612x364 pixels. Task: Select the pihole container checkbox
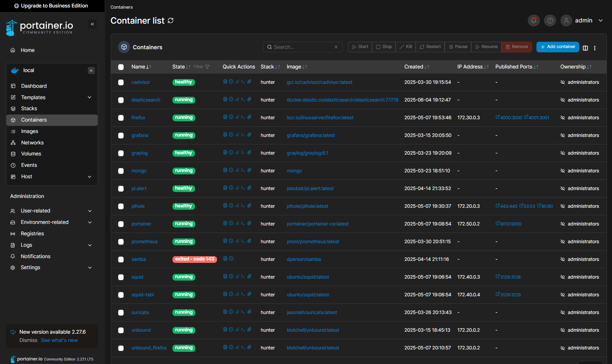121,206
